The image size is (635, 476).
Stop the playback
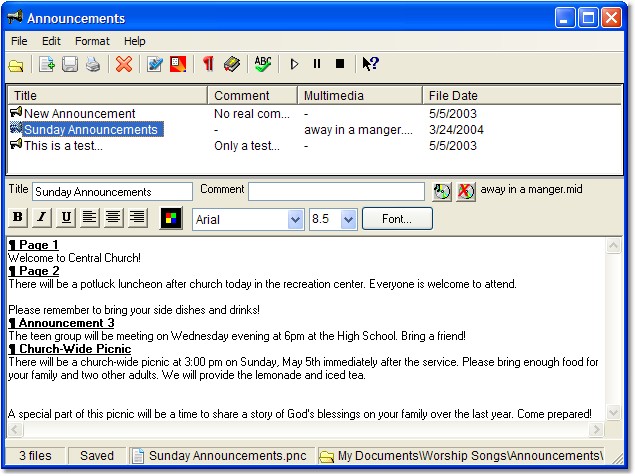(x=340, y=64)
